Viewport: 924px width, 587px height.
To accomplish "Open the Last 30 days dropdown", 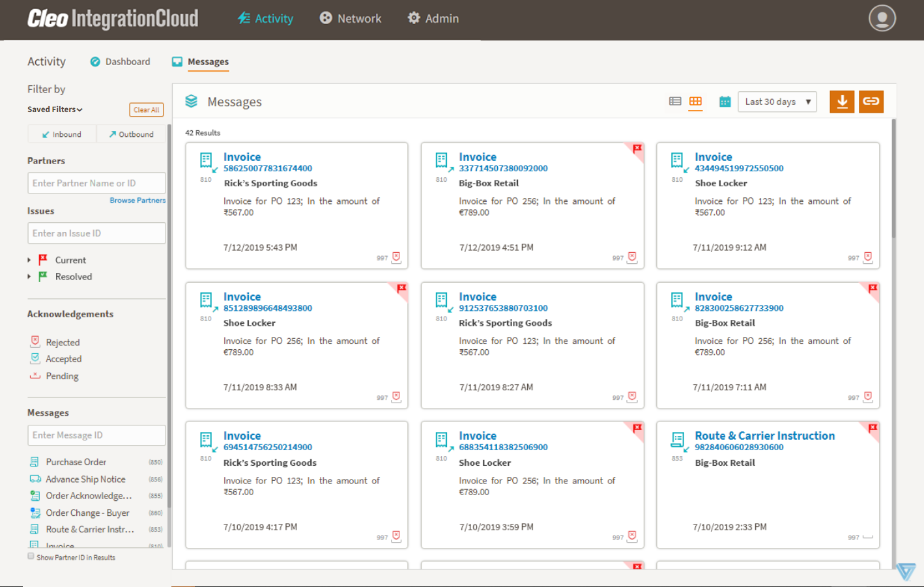I will click(777, 102).
